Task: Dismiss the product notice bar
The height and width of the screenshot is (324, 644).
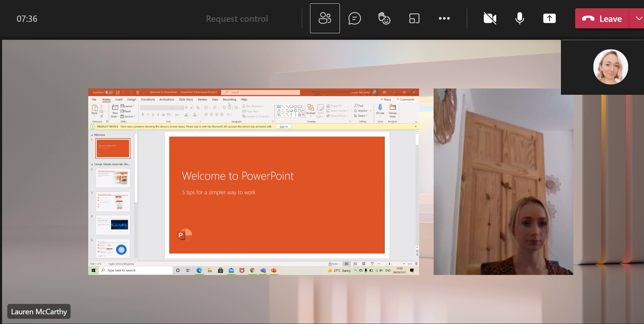Action: pyautogui.click(x=416, y=127)
